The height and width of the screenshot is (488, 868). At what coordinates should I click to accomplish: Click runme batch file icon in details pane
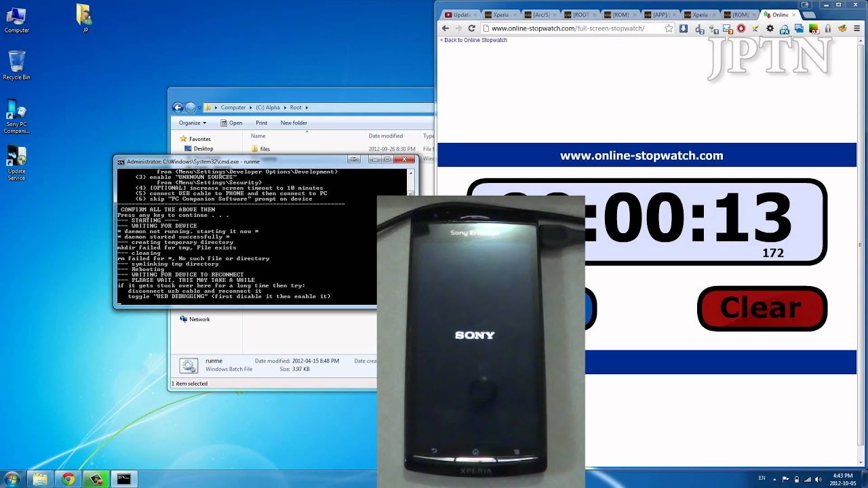pos(189,366)
